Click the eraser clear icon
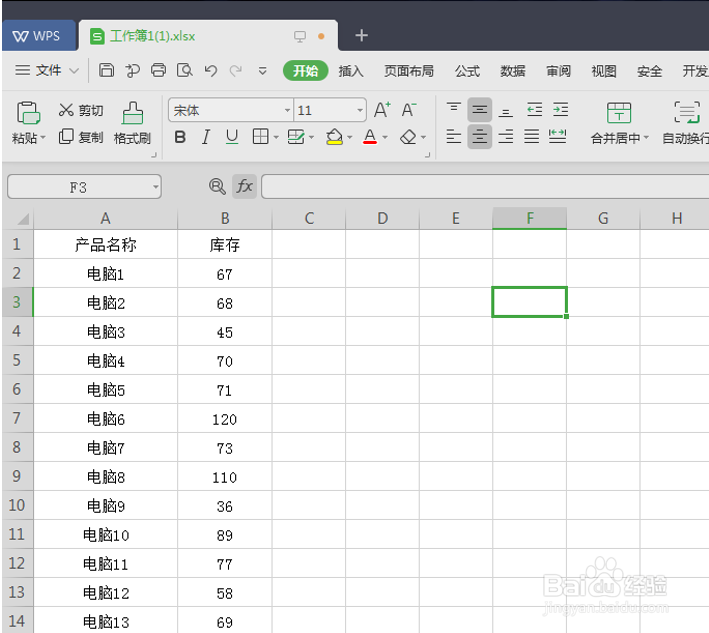The width and height of the screenshot is (709, 633). [408, 137]
